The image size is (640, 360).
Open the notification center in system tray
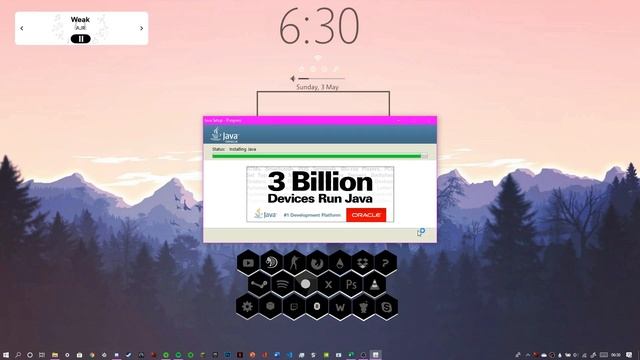pyautogui.click(x=629, y=355)
